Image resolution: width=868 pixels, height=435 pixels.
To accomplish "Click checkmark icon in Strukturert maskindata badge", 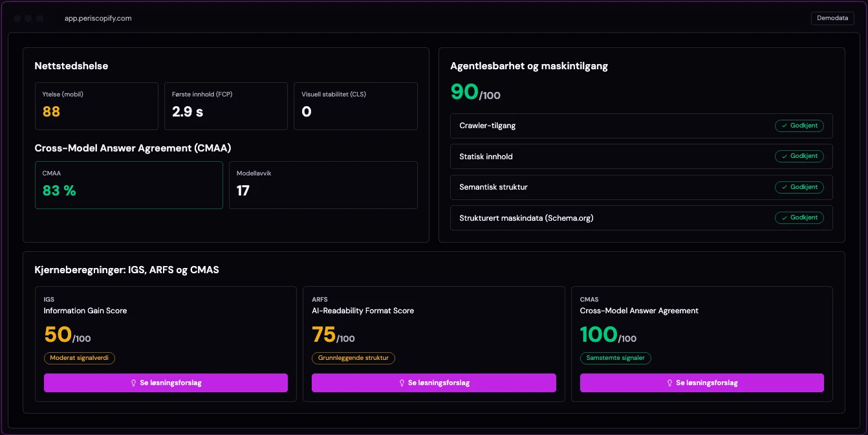I will 784,217.
